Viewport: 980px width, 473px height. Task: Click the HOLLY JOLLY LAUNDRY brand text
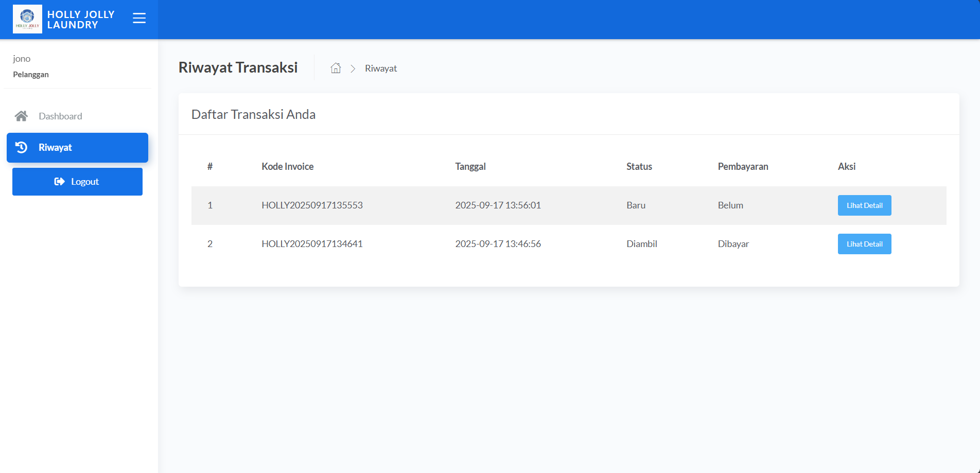(81, 20)
